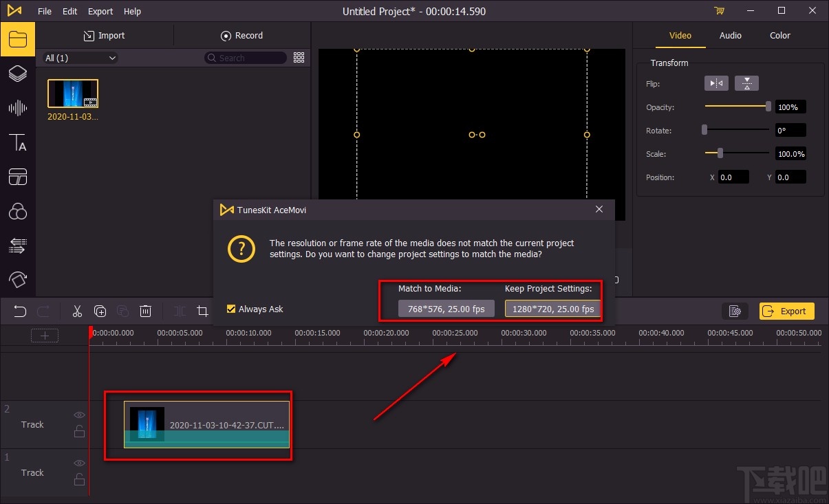Image resolution: width=829 pixels, height=504 pixels.
Task: Delete selected clip with trash icon
Action: (x=145, y=311)
